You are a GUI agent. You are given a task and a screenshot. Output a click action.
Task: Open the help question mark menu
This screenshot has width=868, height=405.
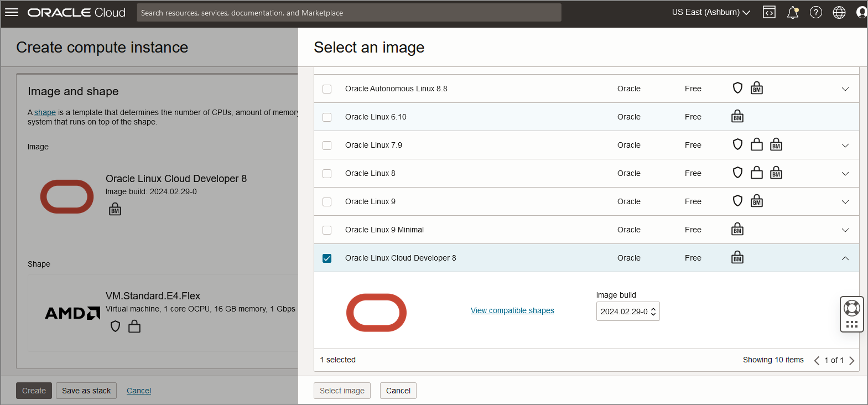coord(816,12)
